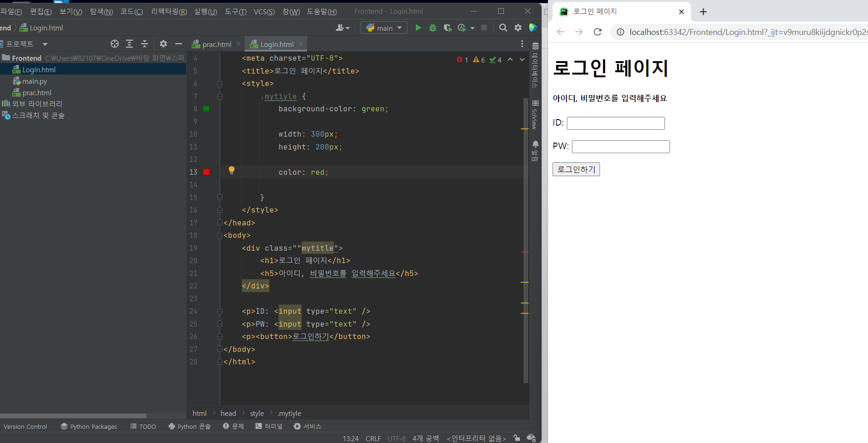Open indent setting showing 4 spaces
Image resolution: width=868 pixels, height=443 pixels.
tap(425, 438)
